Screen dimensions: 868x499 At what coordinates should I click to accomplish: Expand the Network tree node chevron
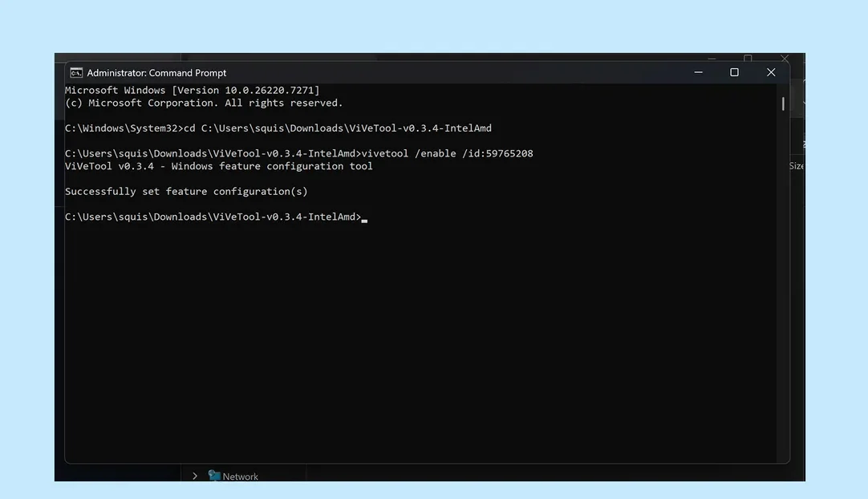click(x=195, y=476)
